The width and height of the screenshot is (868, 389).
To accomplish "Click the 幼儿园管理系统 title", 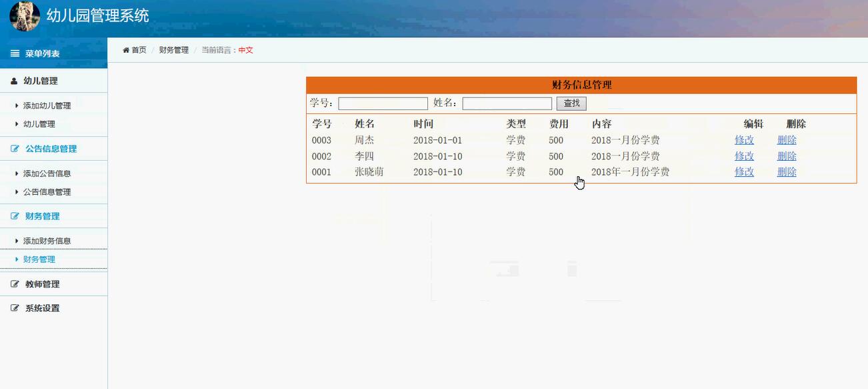I will 98,15.
